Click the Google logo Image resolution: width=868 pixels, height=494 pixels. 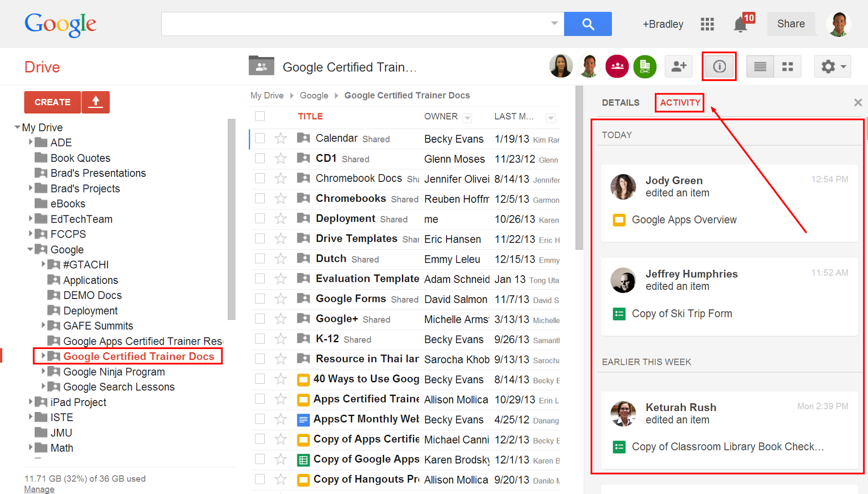coord(60,24)
